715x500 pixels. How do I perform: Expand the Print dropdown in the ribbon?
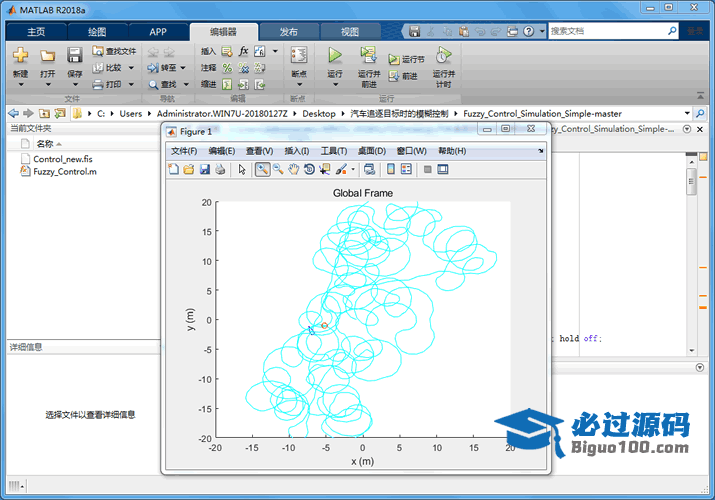click(130, 85)
